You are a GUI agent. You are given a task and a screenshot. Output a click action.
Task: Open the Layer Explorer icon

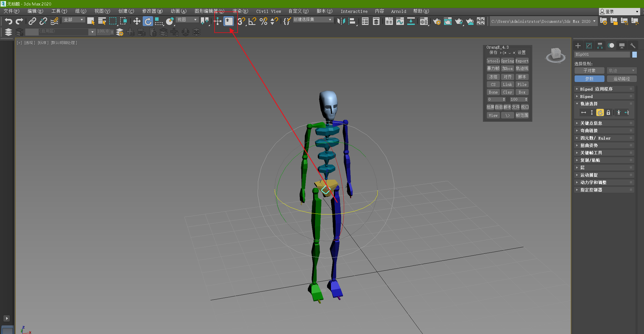coord(376,21)
